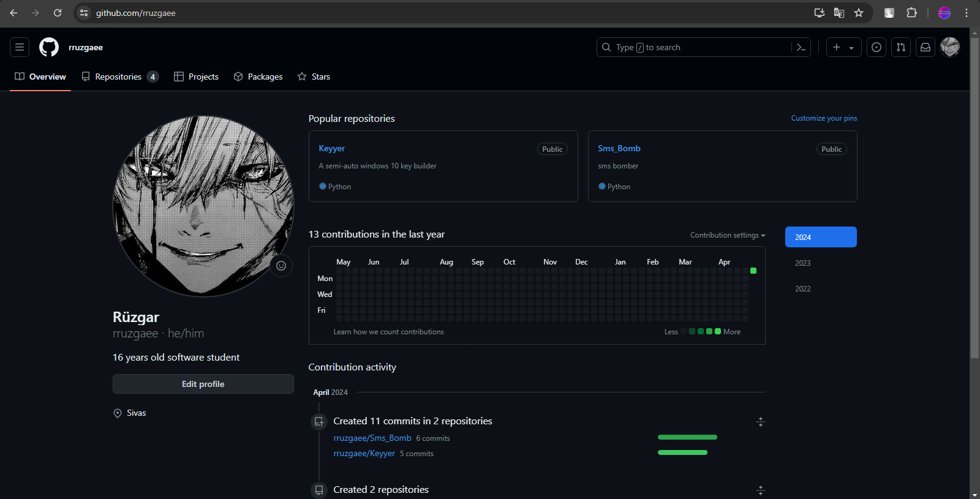The width and height of the screenshot is (980, 499).
Task: Click 'Learn how we count contributions' link
Action: point(388,332)
